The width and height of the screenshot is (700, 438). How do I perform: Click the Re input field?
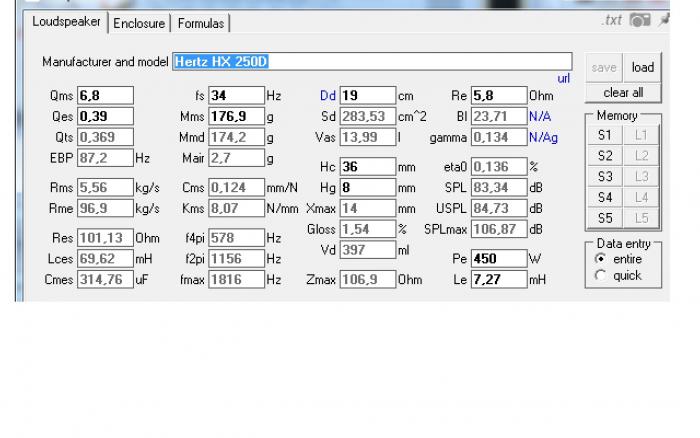[x=499, y=96]
